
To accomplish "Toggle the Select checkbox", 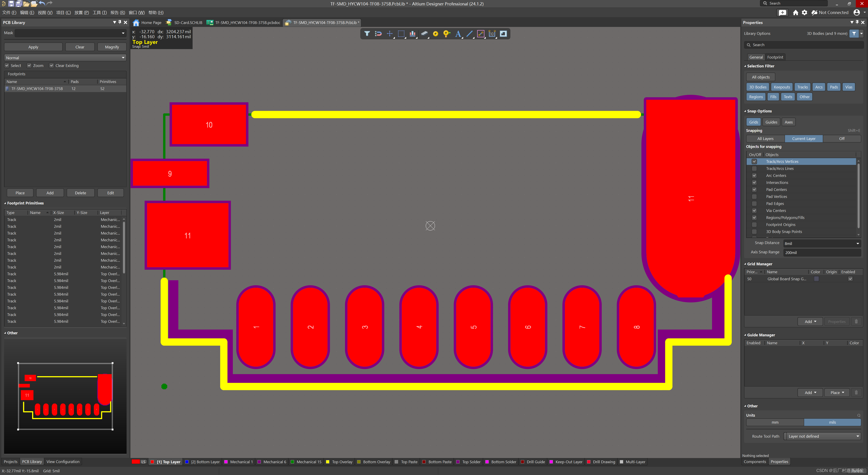I will coord(7,65).
